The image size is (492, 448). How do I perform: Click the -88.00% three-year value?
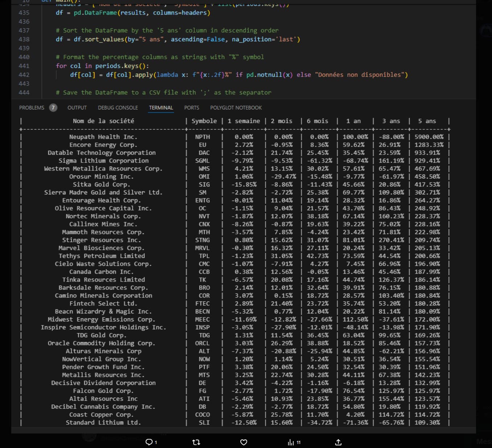click(x=391, y=137)
